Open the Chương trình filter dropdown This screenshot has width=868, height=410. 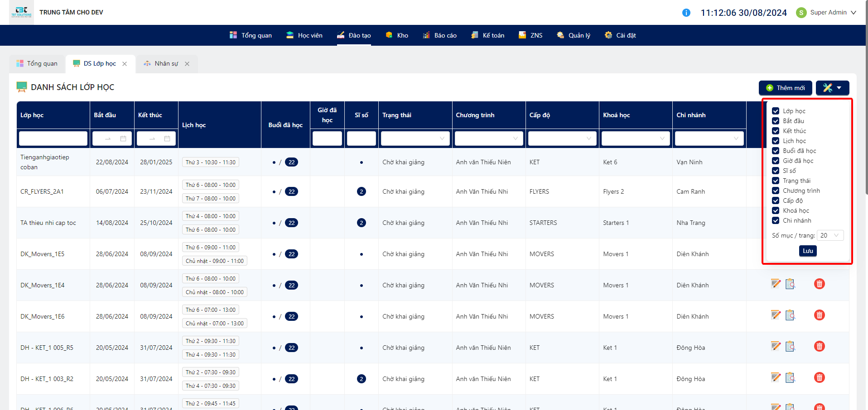click(489, 138)
